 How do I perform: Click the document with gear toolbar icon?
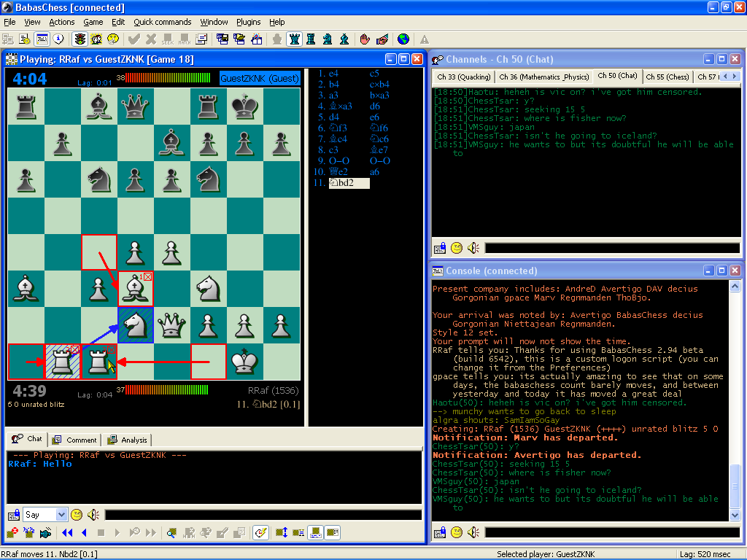pos(25,39)
